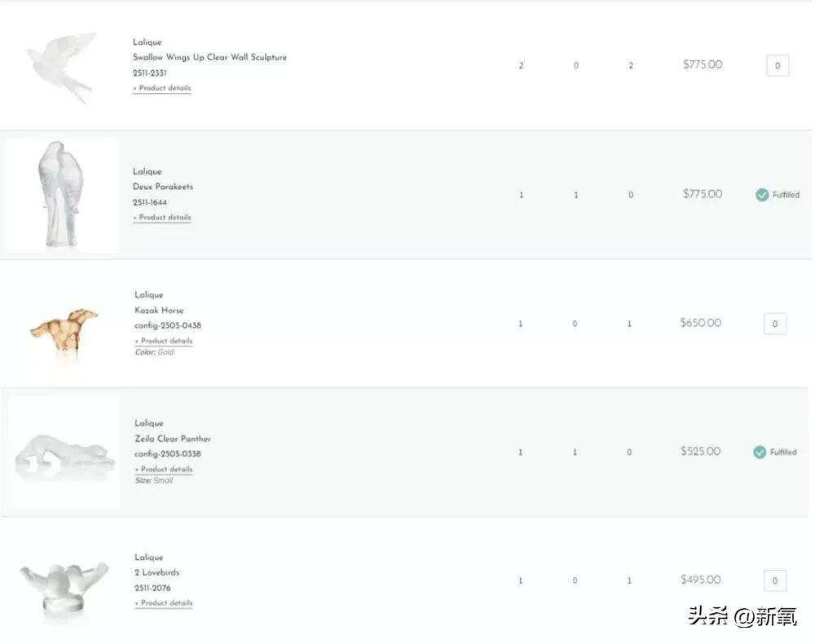Click the $775.00 price of Deux Parakeets
Screen dimensions: 815x644
(x=703, y=194)
